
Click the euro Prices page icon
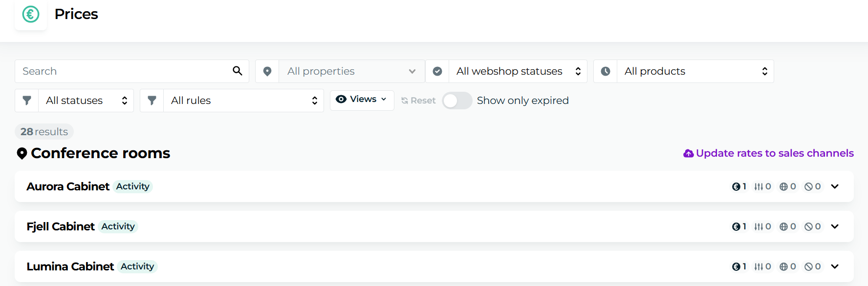click(31, 14)
